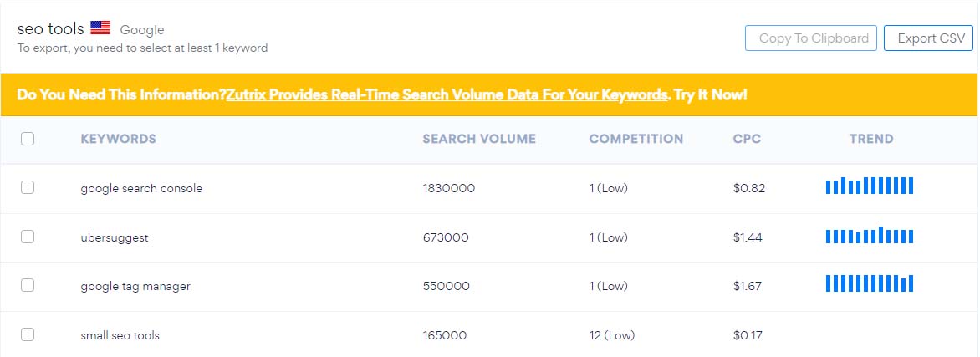The width and height of the screenshot is (980, 357).
Task: Tick the google tag manager checkbox
Action: (28, 286)
